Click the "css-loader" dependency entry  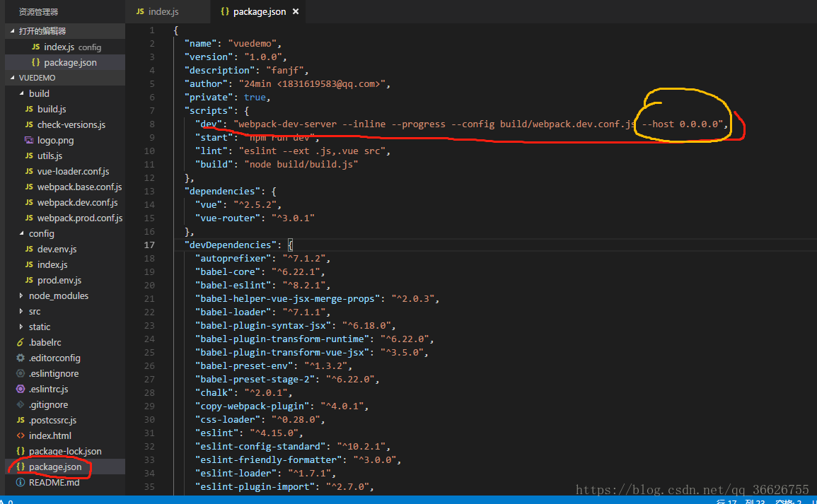(x=260, y=420)
